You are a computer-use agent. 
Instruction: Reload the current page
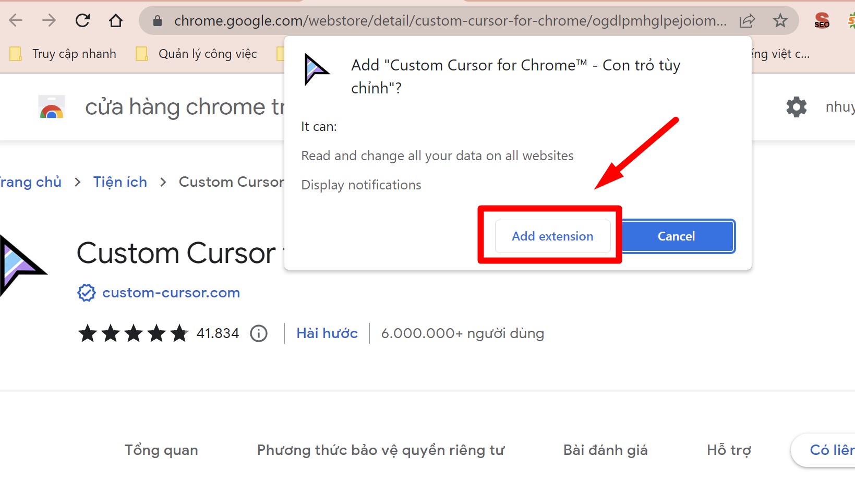tap(82, 20)
